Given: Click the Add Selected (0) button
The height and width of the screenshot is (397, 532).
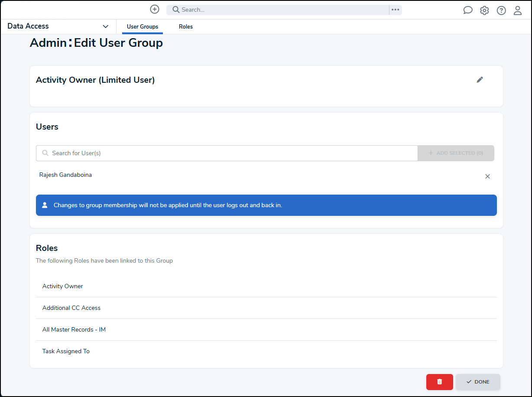Looking at the screenshot, I should [x=456, y=153].
